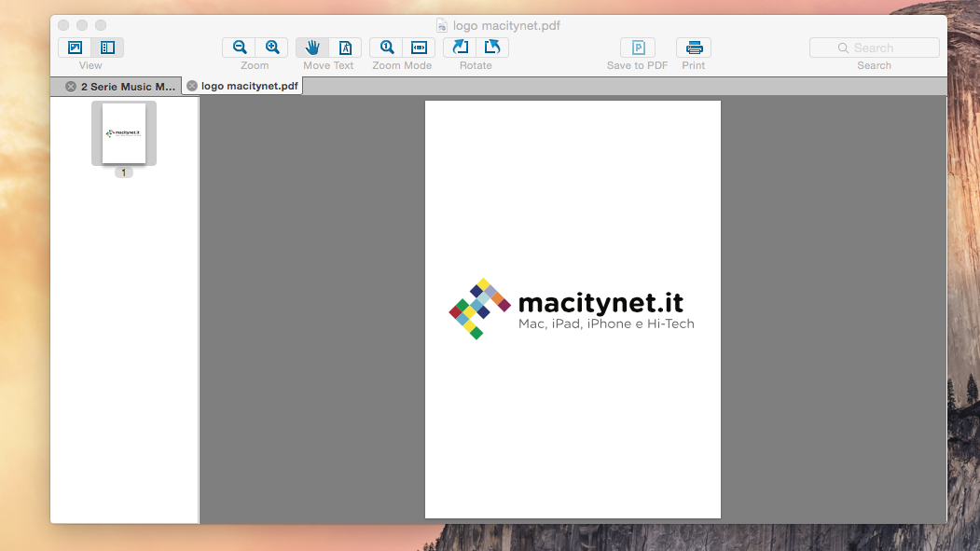
Task: Click the Save to PDF icon
Action: coord(638,48)
